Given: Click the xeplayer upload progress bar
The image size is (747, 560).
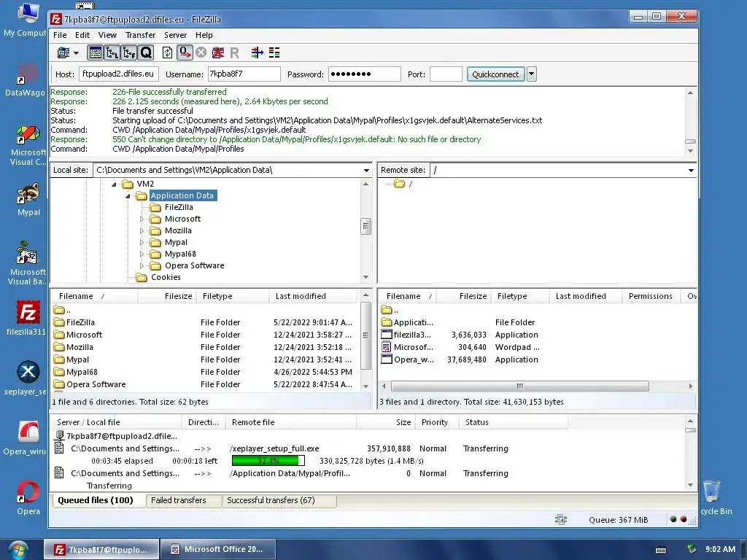Looking at the screenshot, I should [x=268, y=461].
